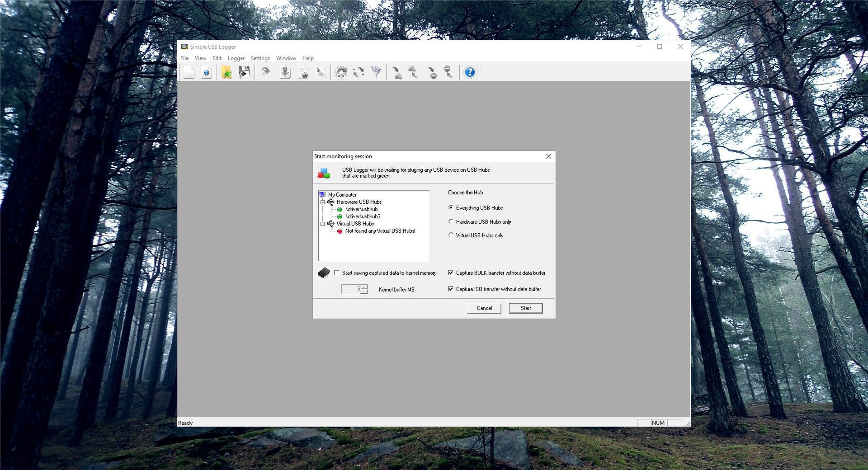
Task: Increase kernel buffer MB using the up arrow
Action: point(364,287)
